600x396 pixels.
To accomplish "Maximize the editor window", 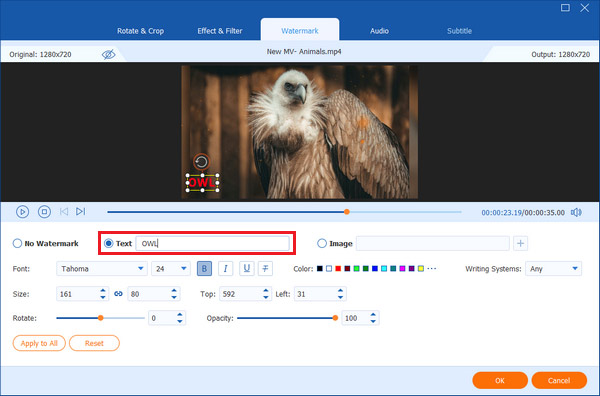I will coord(565,8).
